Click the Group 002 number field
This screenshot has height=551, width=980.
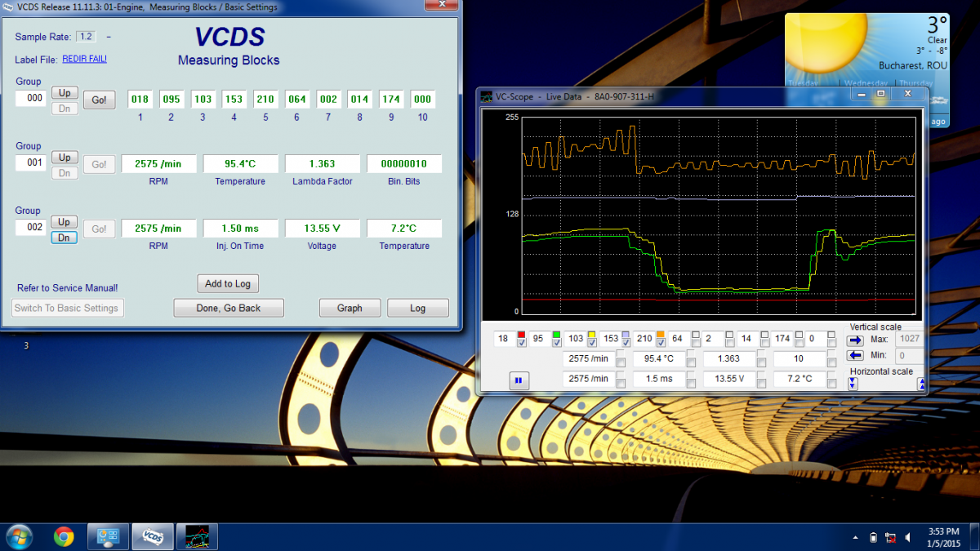31,228
